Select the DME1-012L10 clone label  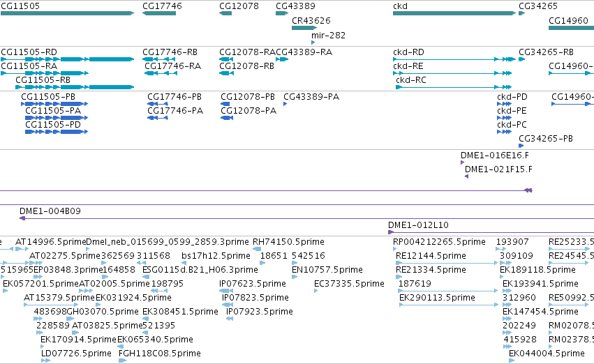coord(419,225)
